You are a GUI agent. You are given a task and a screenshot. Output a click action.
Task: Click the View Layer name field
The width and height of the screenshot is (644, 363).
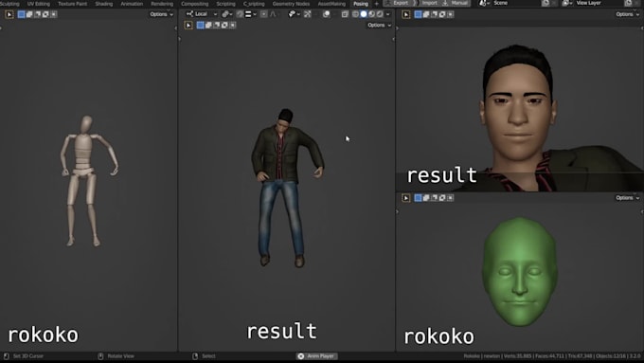599,3
